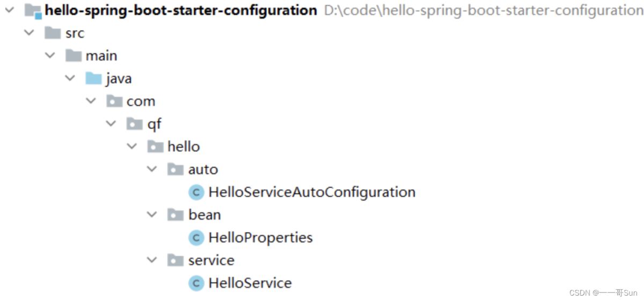Click the src folder icon
Screen dimensions: 644x301
click(x=53, y=33)
